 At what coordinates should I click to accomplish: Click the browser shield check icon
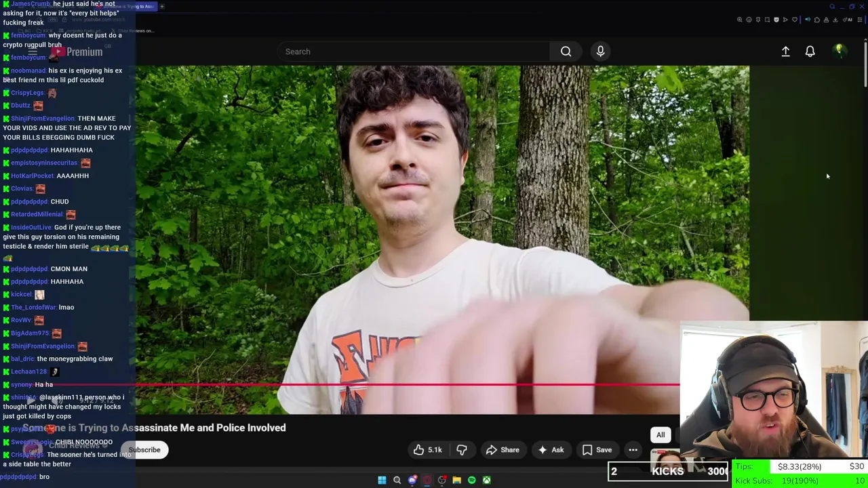tap(776, 20)
